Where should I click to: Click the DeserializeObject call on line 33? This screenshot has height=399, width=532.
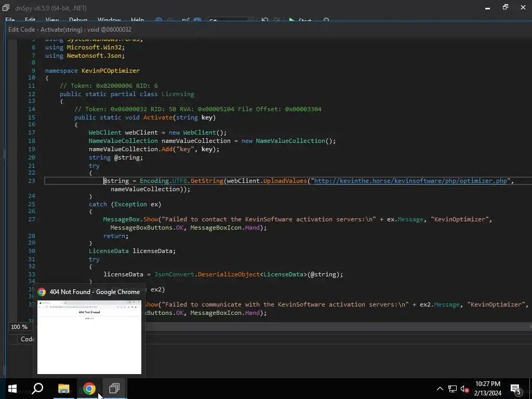click(x=229, y=274)
